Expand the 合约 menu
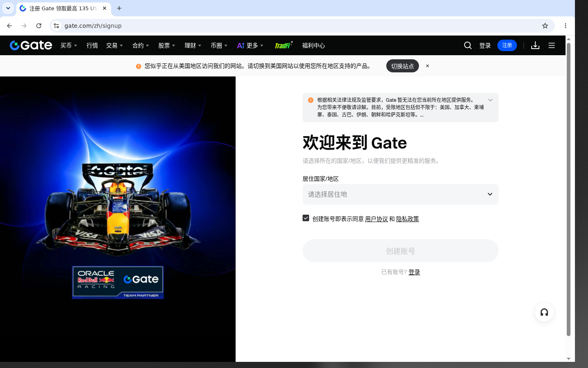588x368 pixels. [140, 45]
